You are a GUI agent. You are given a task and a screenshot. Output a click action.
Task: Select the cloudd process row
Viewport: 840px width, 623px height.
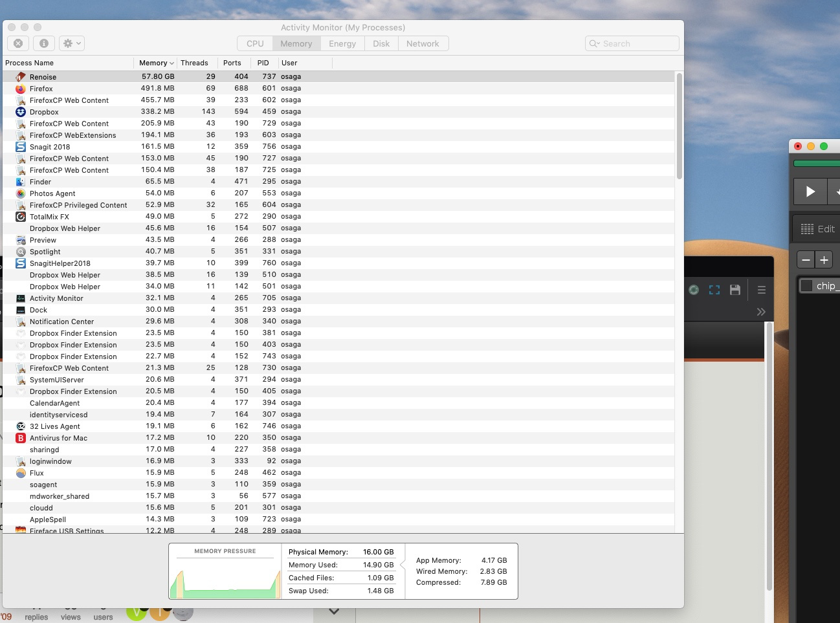(338, 508)
